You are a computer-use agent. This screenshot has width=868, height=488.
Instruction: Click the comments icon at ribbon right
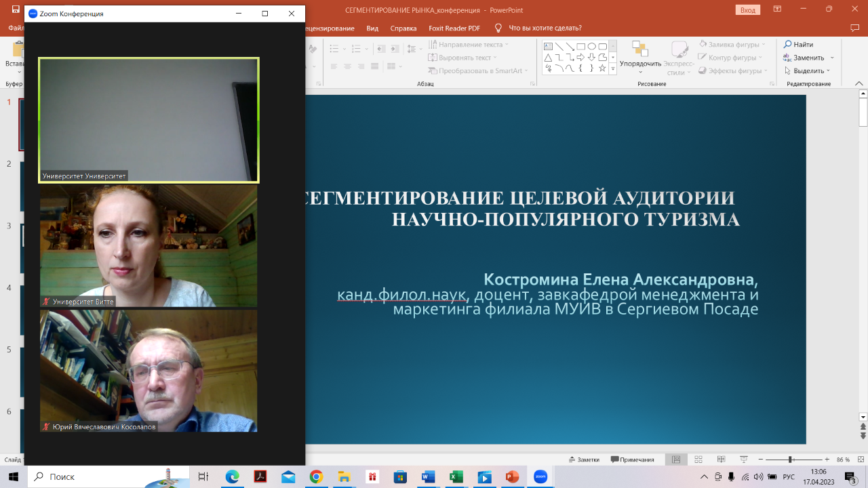(x=854, y=28)
